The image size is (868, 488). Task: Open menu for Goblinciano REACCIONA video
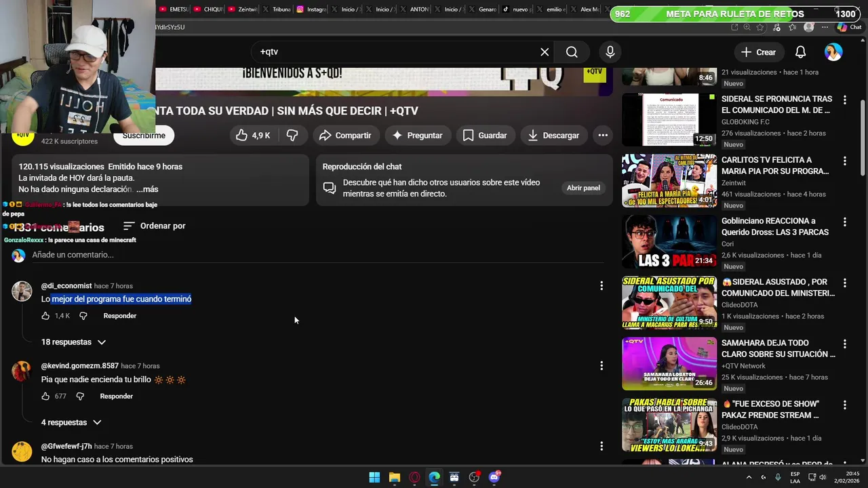(844, 222)
